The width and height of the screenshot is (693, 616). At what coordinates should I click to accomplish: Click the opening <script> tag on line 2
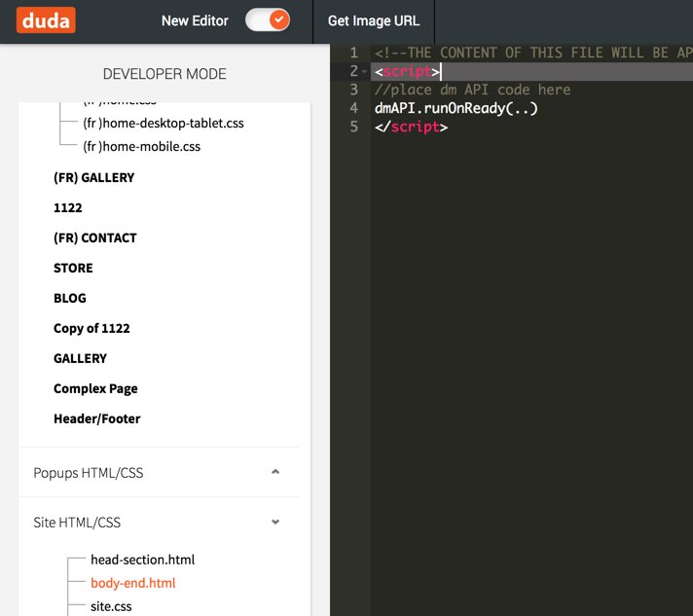pos(407,71)
